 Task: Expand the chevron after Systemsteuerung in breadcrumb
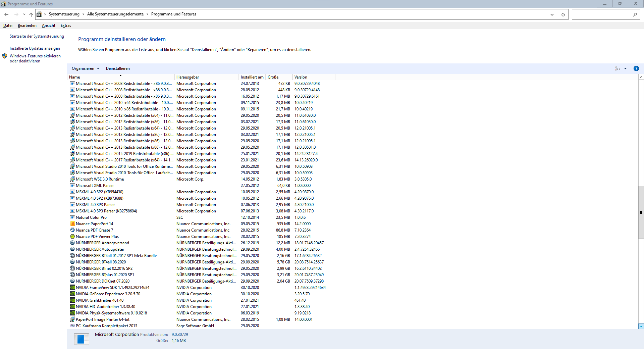(84, 14)
